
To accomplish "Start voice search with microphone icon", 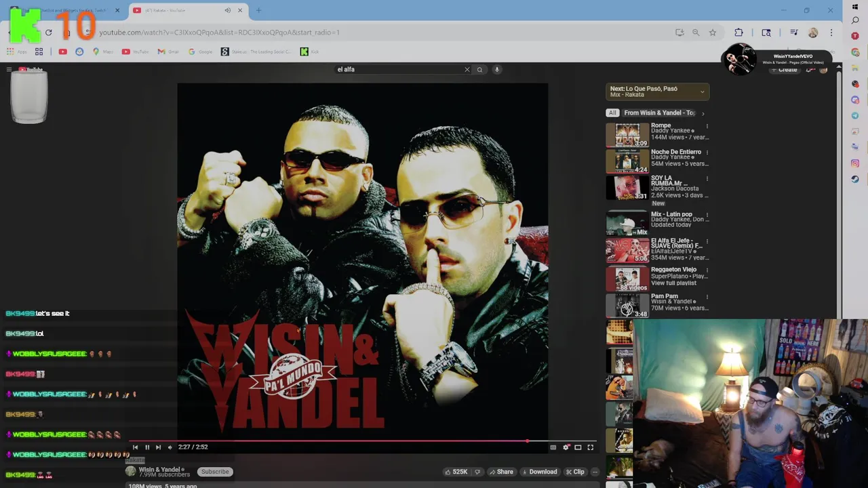I will (496, 69).
